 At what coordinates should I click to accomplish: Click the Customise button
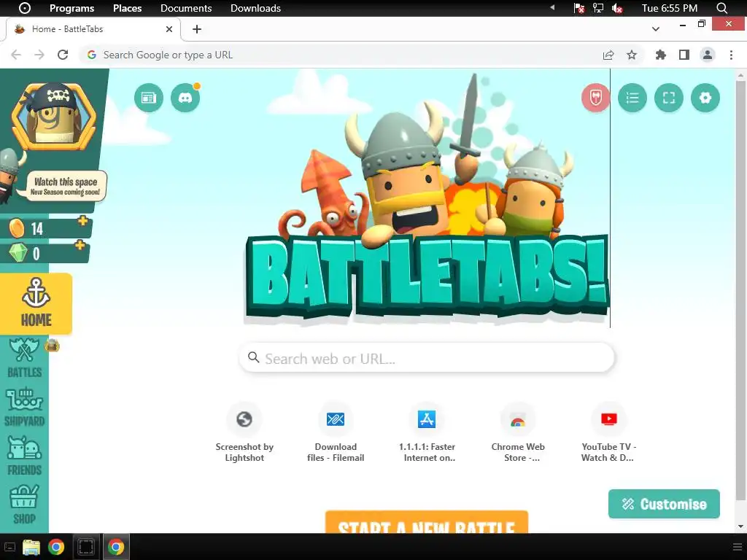point(664,504)
